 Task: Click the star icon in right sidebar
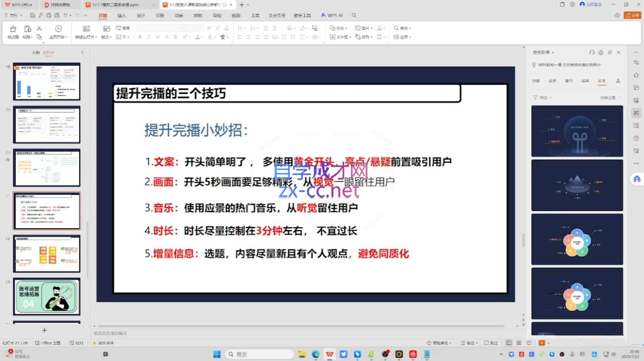click(636, 75)
